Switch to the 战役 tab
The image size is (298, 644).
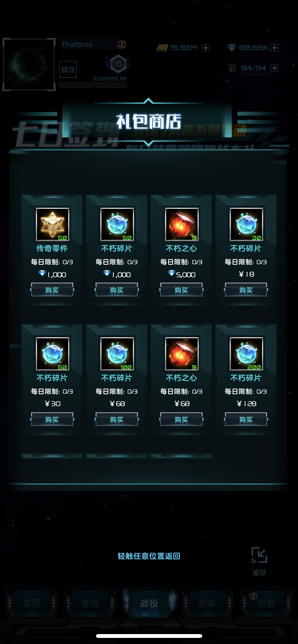149,603
